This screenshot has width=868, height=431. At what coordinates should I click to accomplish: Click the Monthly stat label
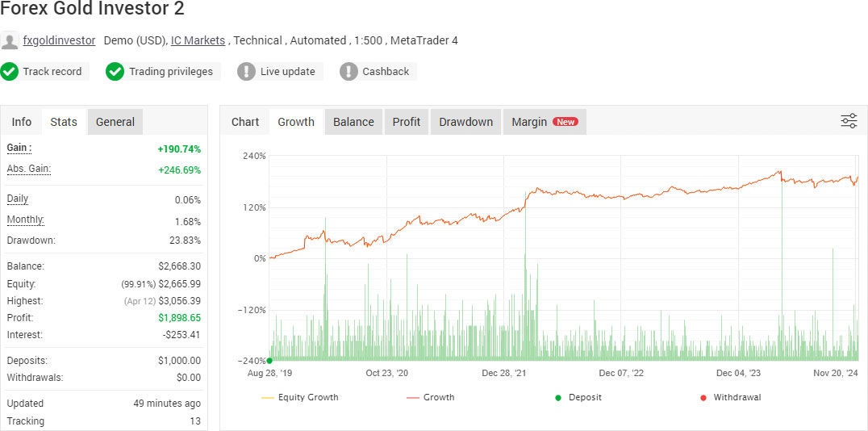pos(26,220)
